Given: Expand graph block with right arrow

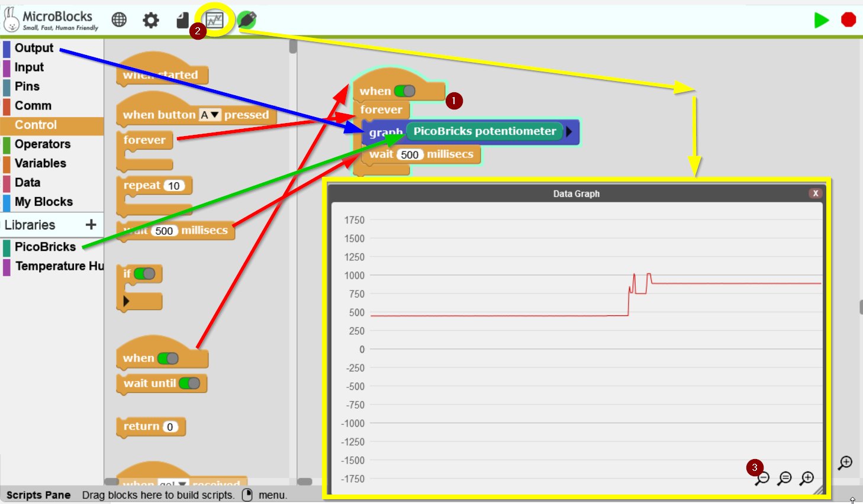Looking at the screenshot, I should point(569,131).
